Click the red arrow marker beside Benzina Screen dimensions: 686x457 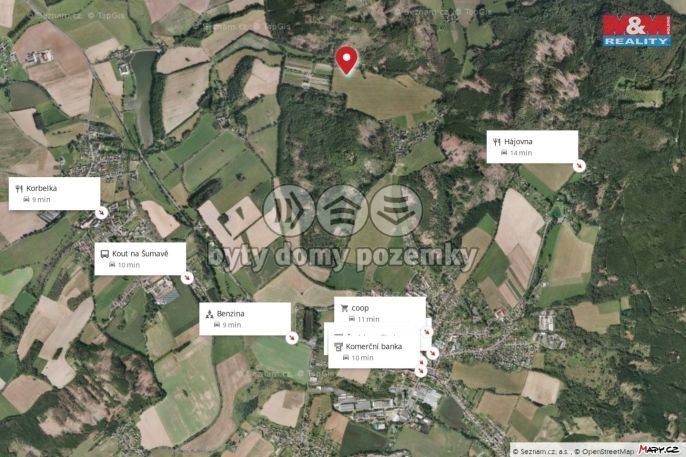pos(292,338)
